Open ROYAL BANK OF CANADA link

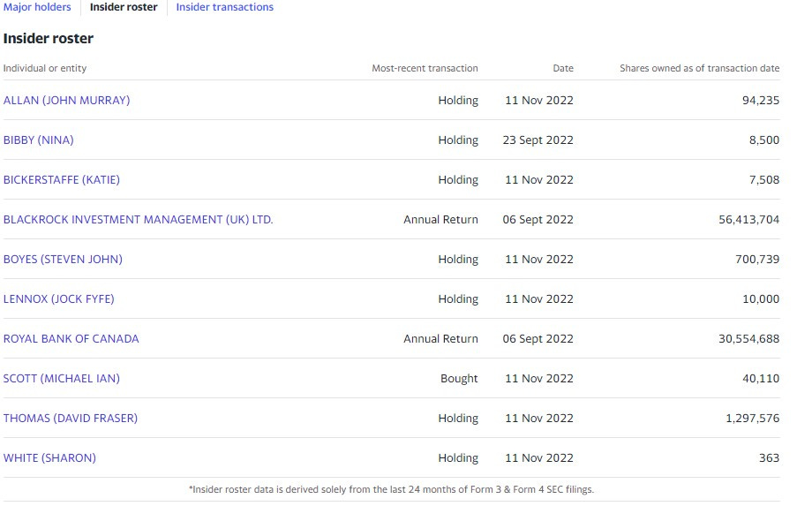(x=71, y=339)
